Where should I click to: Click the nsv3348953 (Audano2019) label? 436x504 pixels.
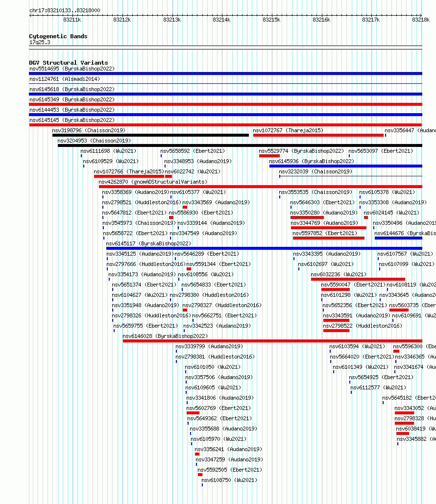[198, 161]
